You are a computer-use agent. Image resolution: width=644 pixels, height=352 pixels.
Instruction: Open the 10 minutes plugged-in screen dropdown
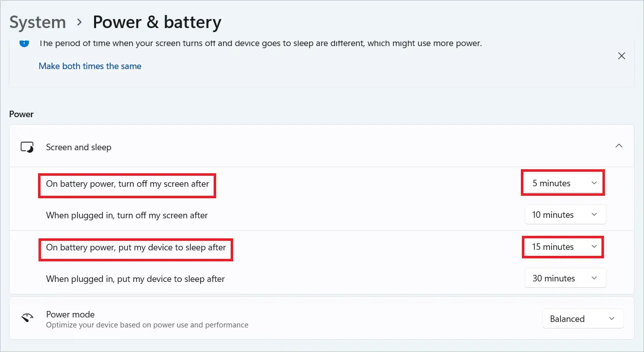(x=565, y=214)
